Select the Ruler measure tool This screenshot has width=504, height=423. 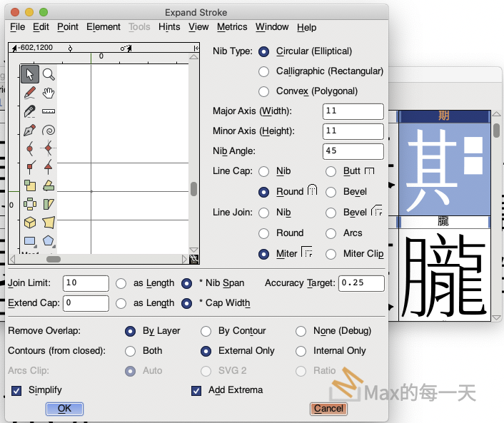pos(49,111)
